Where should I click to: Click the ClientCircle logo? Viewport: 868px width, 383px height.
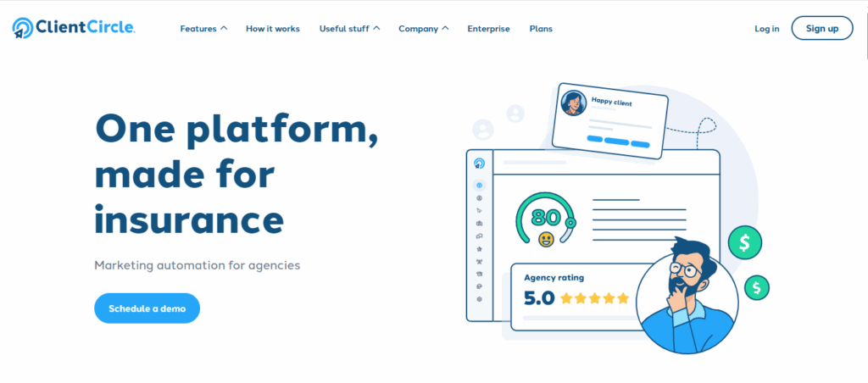point(74,28)
